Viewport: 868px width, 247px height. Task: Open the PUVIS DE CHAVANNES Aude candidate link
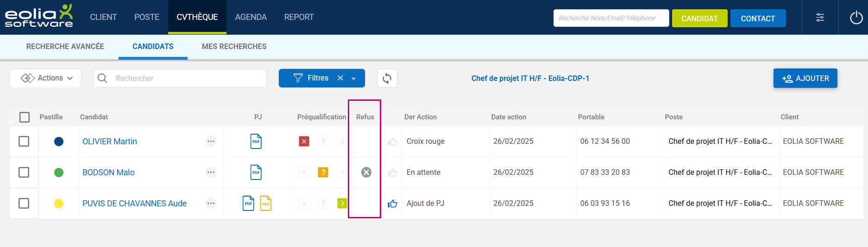point(134,203)
